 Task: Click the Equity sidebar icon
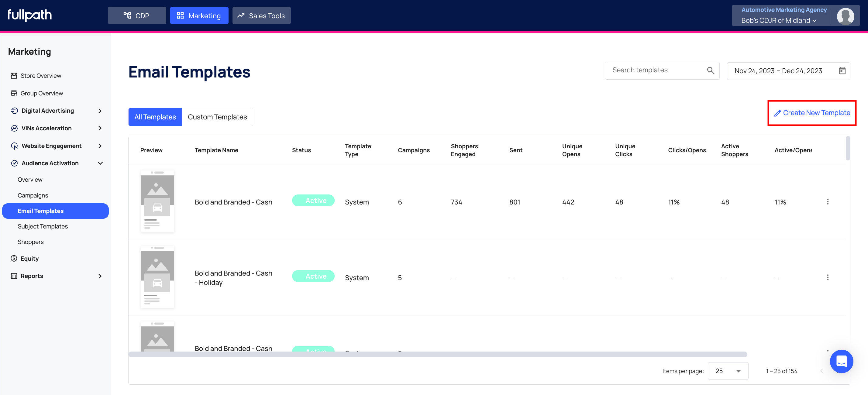coord(14,258)
